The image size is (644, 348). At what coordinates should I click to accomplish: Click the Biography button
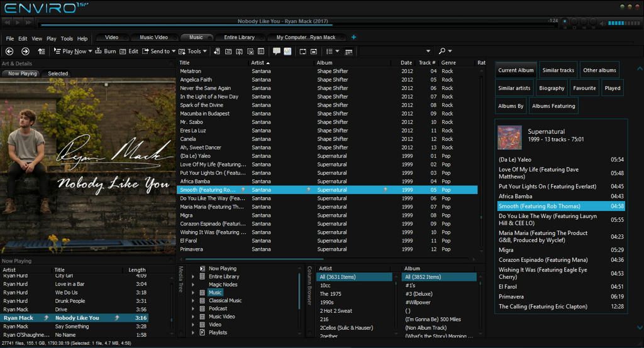[552, 88]
